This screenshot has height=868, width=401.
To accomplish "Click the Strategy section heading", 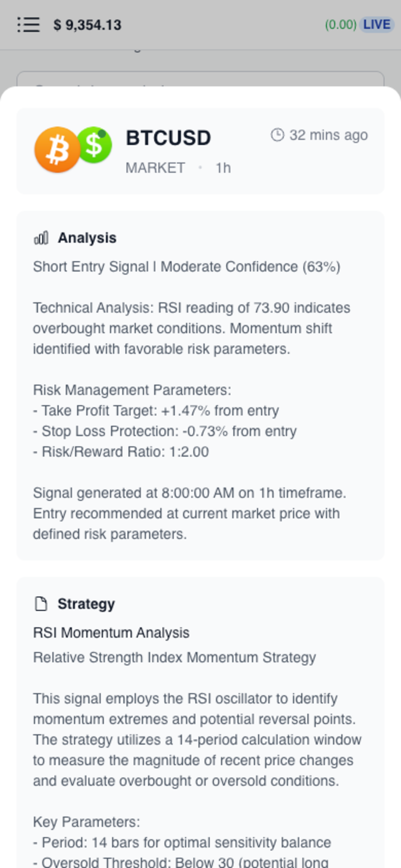I will 86,604.
